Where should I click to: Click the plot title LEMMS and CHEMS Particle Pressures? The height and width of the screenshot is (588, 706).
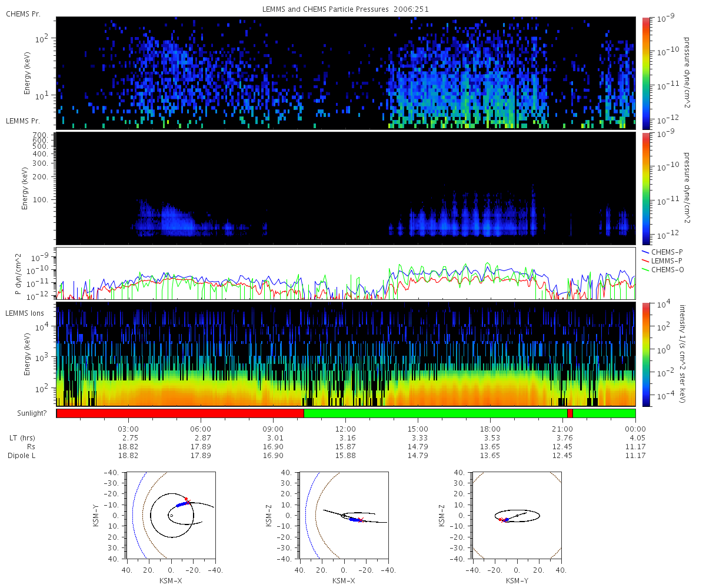pos(345,9)
